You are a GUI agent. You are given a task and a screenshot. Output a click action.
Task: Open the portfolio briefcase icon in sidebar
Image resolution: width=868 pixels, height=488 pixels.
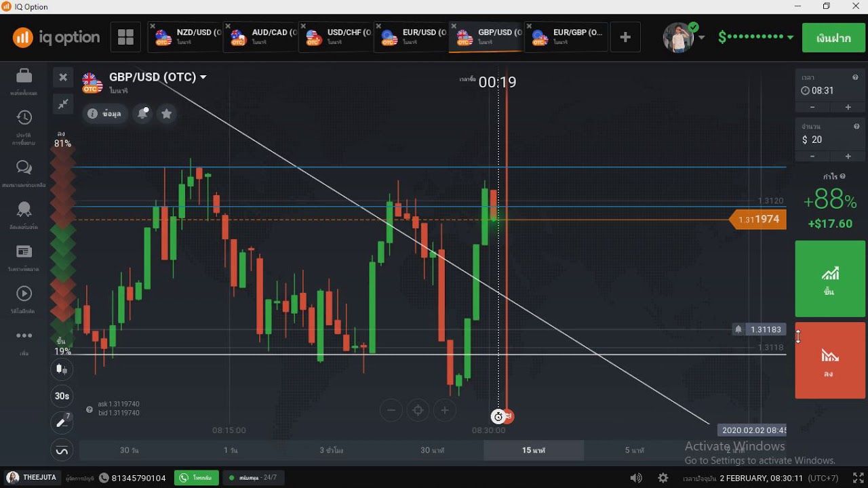coord(24,75)
